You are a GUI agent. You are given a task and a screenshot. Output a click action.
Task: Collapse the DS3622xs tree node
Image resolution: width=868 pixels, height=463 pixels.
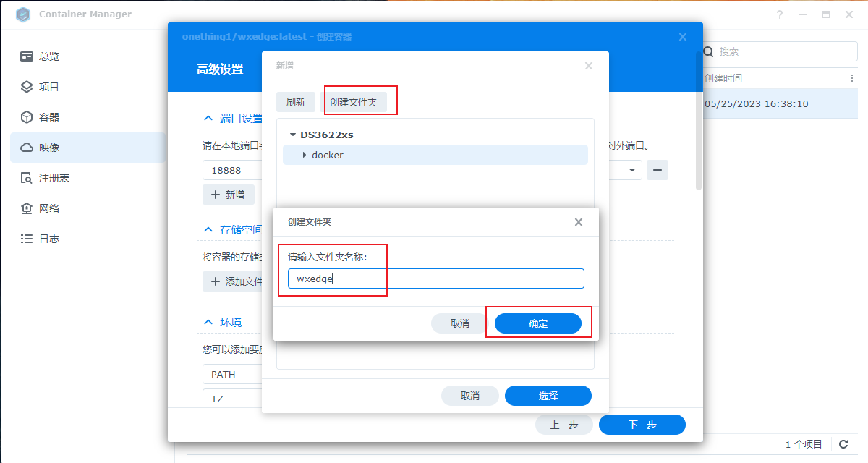pyautogui.click(x=292, y=135)
